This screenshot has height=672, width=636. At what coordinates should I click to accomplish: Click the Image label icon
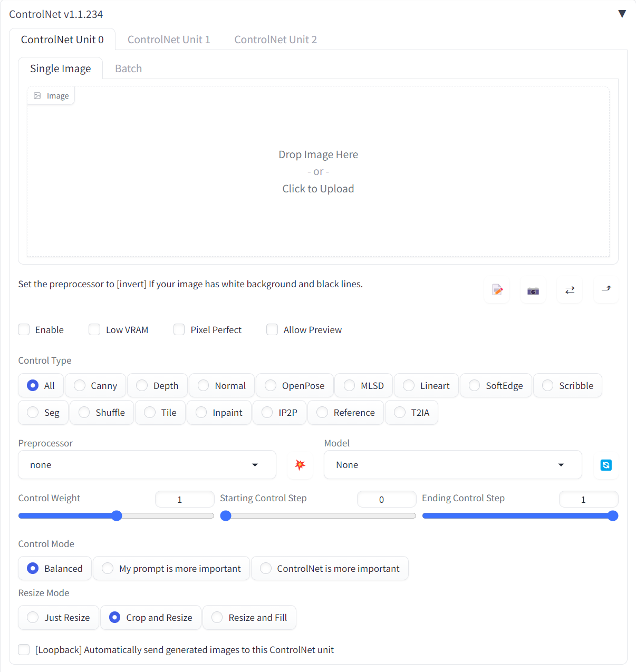tap(37, 96)
